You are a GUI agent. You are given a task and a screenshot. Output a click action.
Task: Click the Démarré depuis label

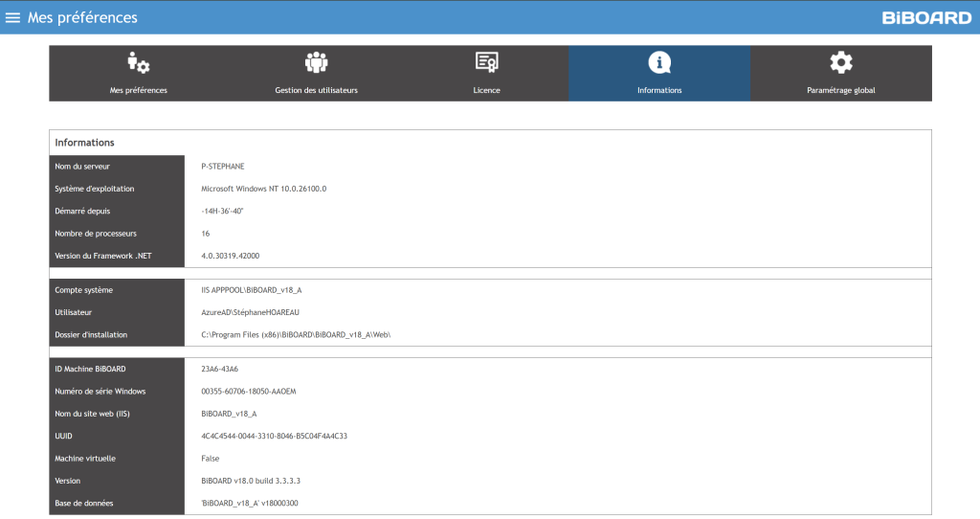click(82, 212)
